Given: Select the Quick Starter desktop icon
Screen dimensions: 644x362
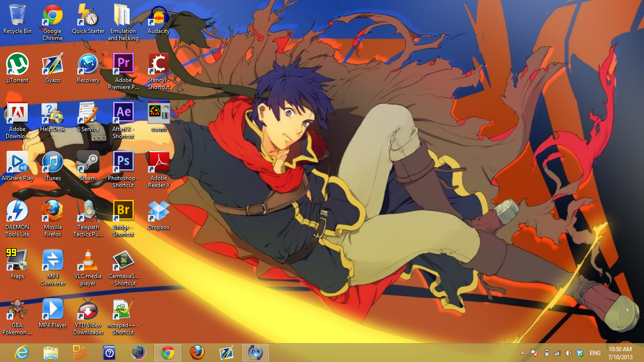Looking at the screenshot, I should [x=88, y=19].
